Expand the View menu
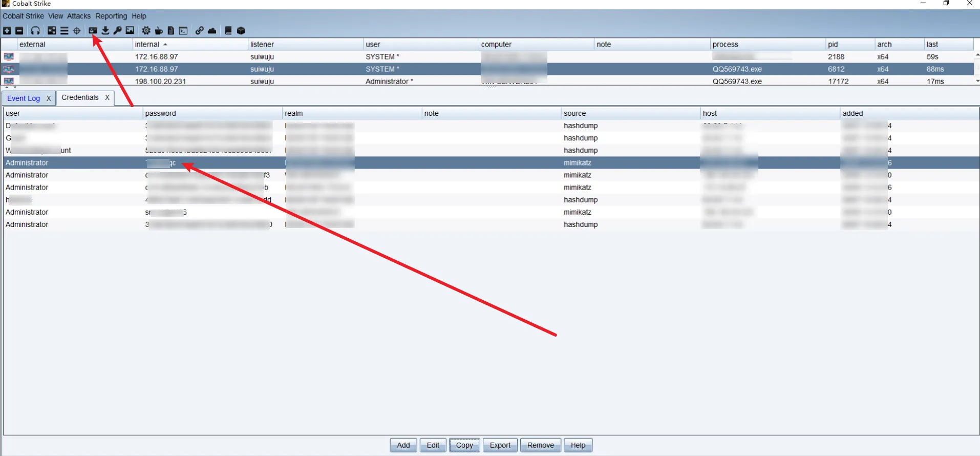 (55, 16)
